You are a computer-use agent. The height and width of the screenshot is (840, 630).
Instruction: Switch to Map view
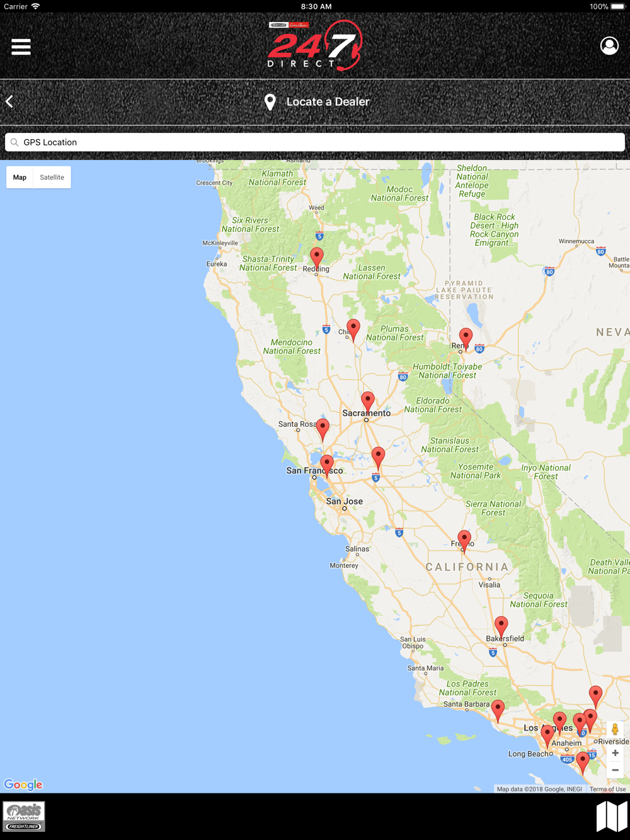point(20,178)
